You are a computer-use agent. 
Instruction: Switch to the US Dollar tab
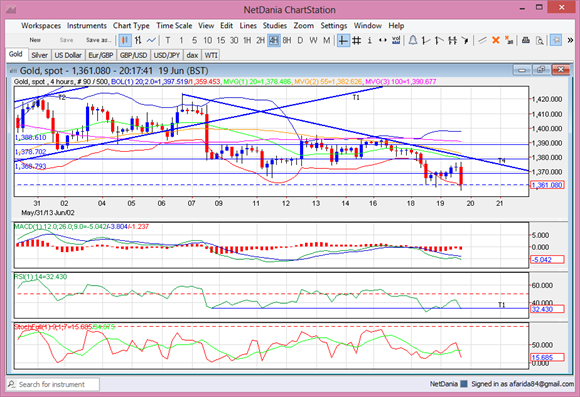[68, 55]
